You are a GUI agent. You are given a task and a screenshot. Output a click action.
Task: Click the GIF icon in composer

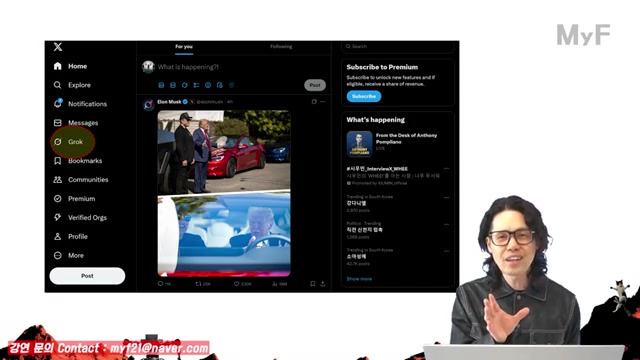point(173,85)
